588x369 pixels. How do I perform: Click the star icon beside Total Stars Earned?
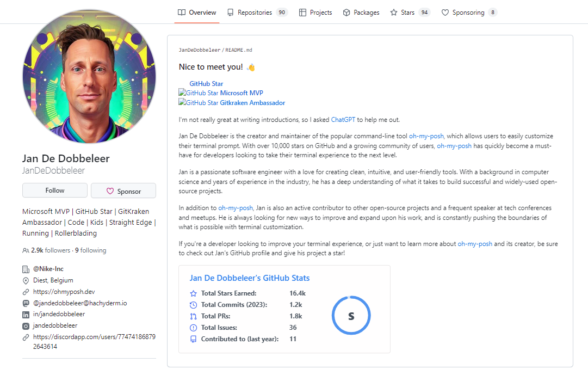coord(193,293)
